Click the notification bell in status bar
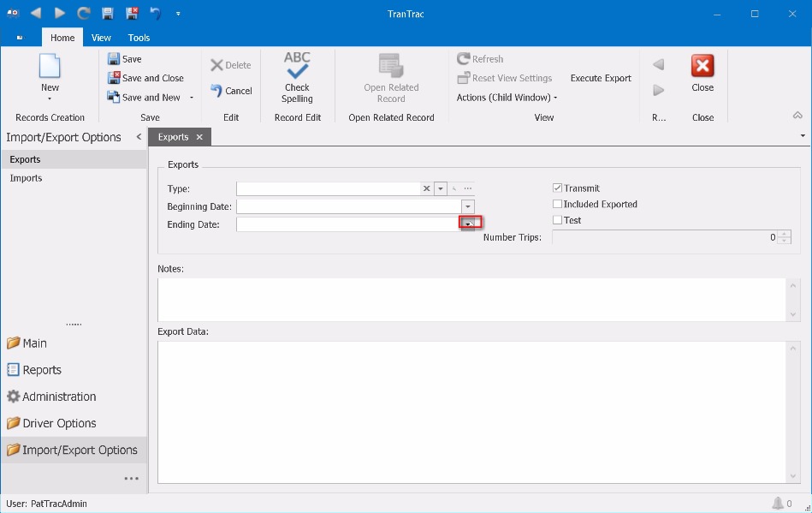812x513 pixels. coord(777,504)
